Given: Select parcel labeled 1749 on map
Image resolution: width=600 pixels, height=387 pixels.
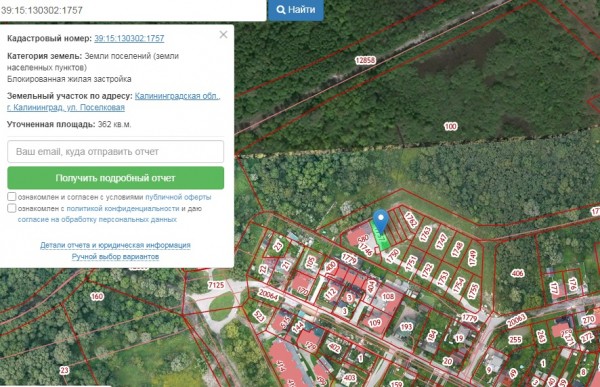Looking at the screenshot, I should point(473,258).
